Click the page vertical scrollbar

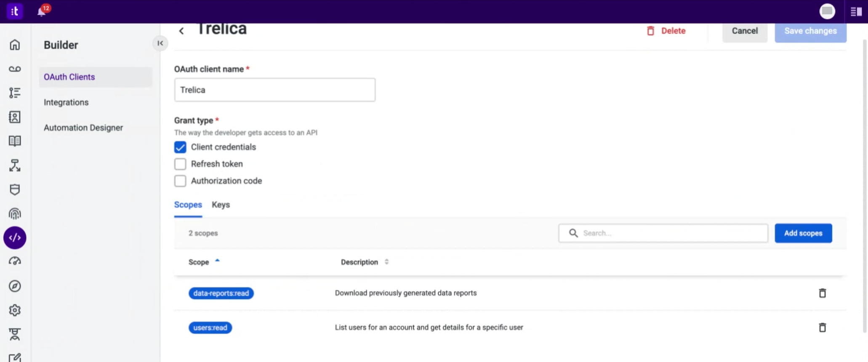tap(865, 185)
